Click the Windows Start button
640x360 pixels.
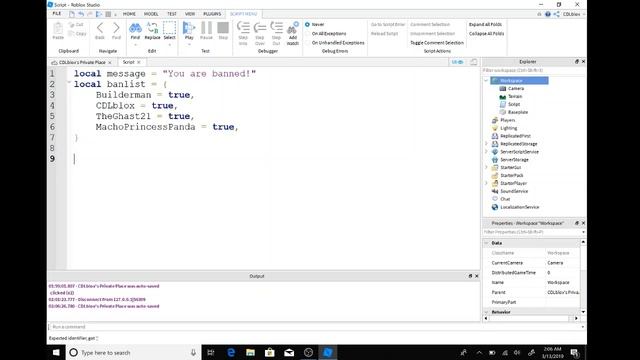tap(56, 352)
